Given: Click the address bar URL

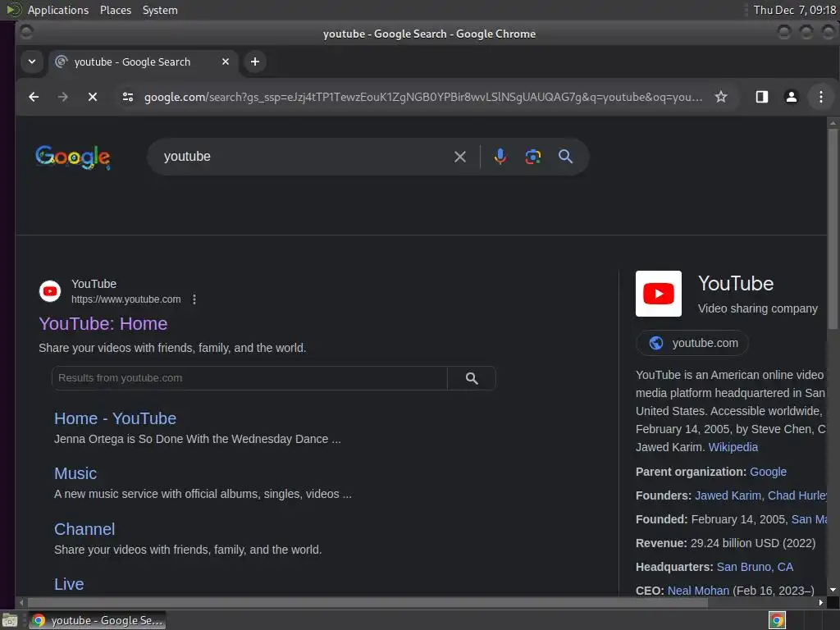Looking at the screenshot, I should tap(423, 97).
